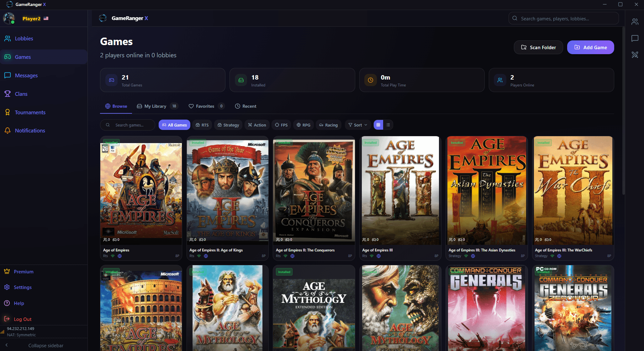The width and height of the screenshot is (644, 351).
Task: Filter games by Strategy genre
Action: click(x=228, y=125)
